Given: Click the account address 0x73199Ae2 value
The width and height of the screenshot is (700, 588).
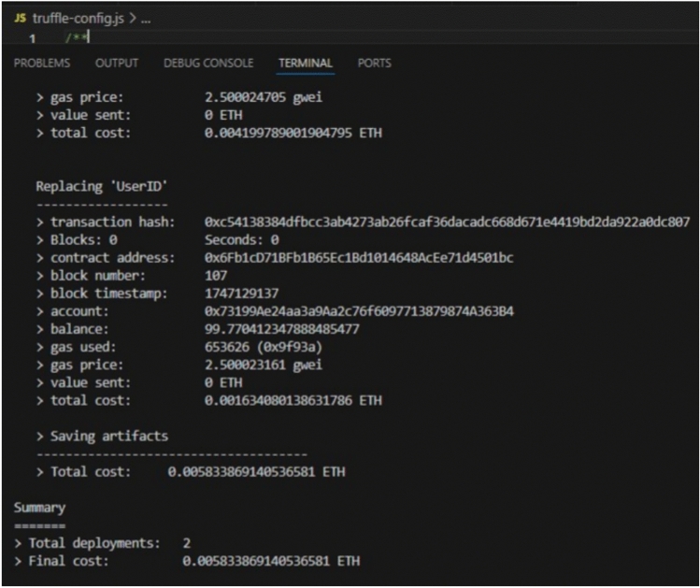Looking at the screenshot, I should (x=359, y=311).
